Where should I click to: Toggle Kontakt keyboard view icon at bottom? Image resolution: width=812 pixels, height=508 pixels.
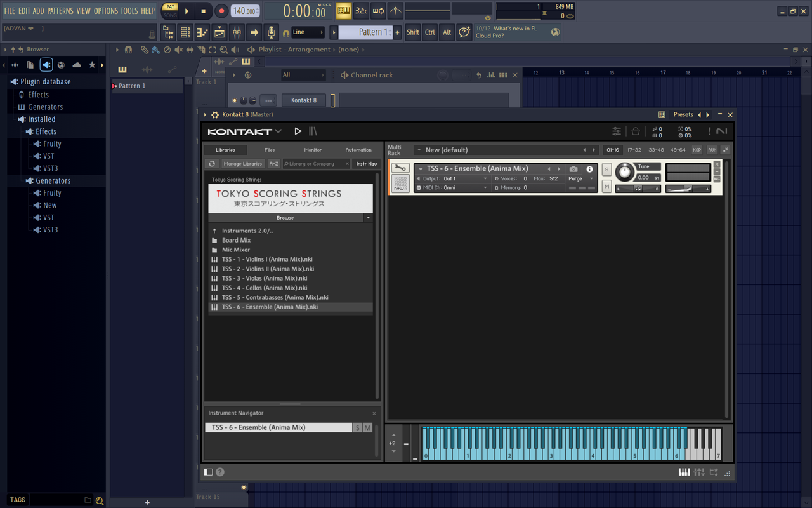coord(684,472)
